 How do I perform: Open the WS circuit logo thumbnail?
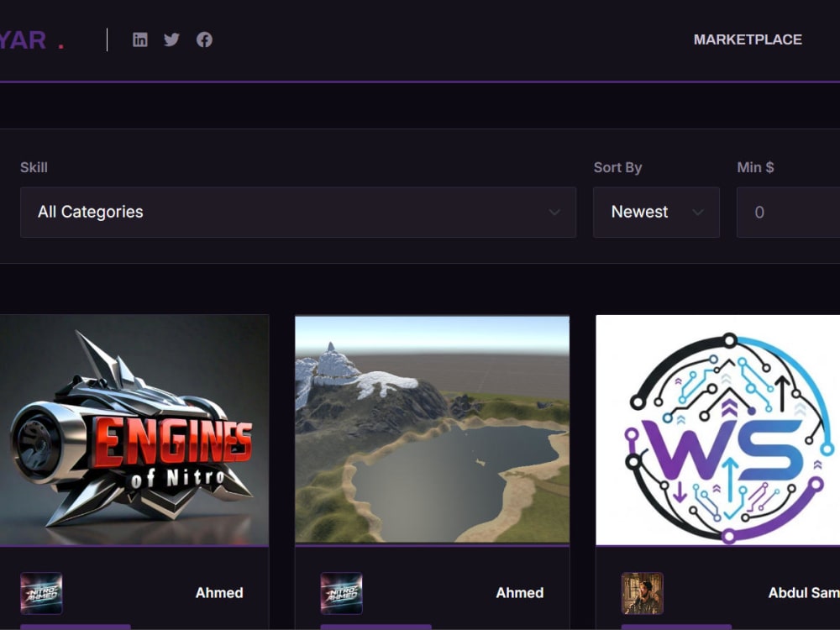point(718,430)
